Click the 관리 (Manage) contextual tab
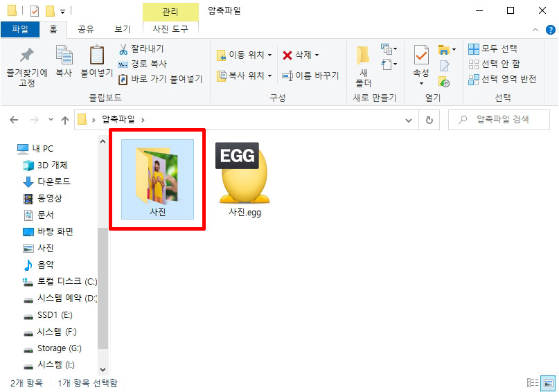 (x=170, y=12)
